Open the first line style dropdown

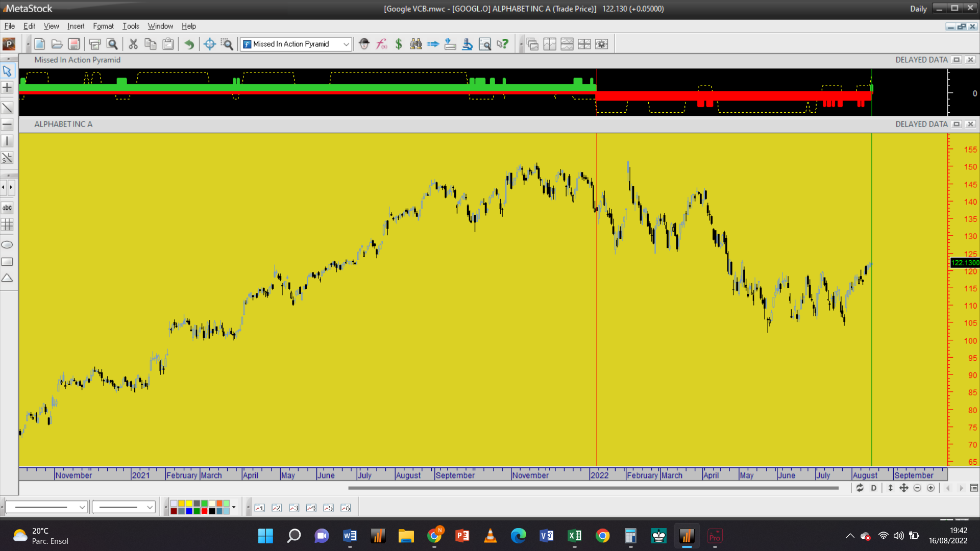82,507
